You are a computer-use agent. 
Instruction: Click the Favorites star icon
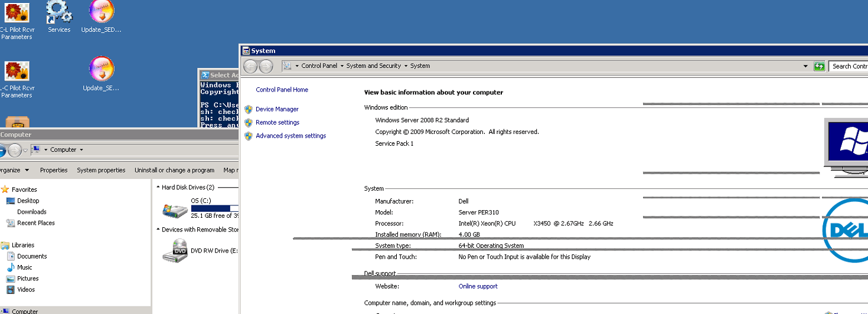pyautogui.click(x=5, y=189)
